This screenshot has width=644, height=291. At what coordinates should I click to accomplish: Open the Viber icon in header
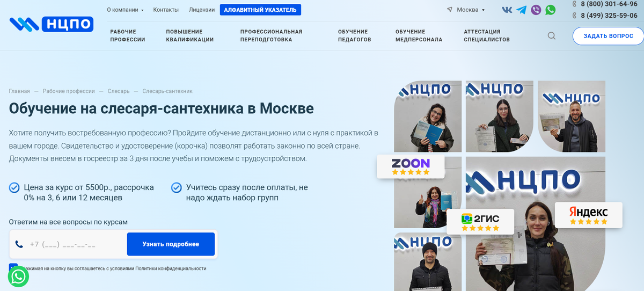click(x=536, y=10)
